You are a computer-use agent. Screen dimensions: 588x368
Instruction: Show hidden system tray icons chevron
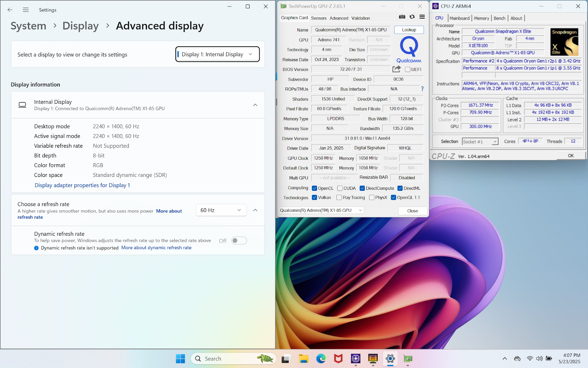(x=505, y=359)
